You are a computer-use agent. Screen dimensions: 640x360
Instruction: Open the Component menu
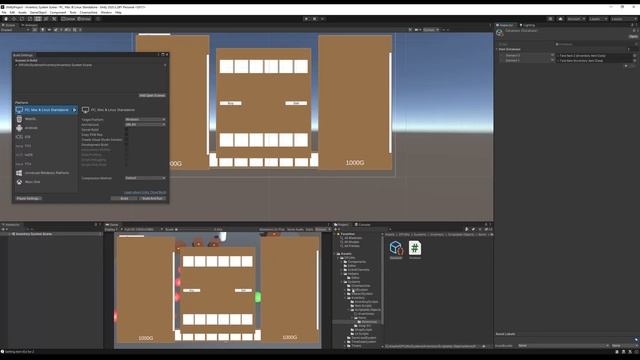58,13
